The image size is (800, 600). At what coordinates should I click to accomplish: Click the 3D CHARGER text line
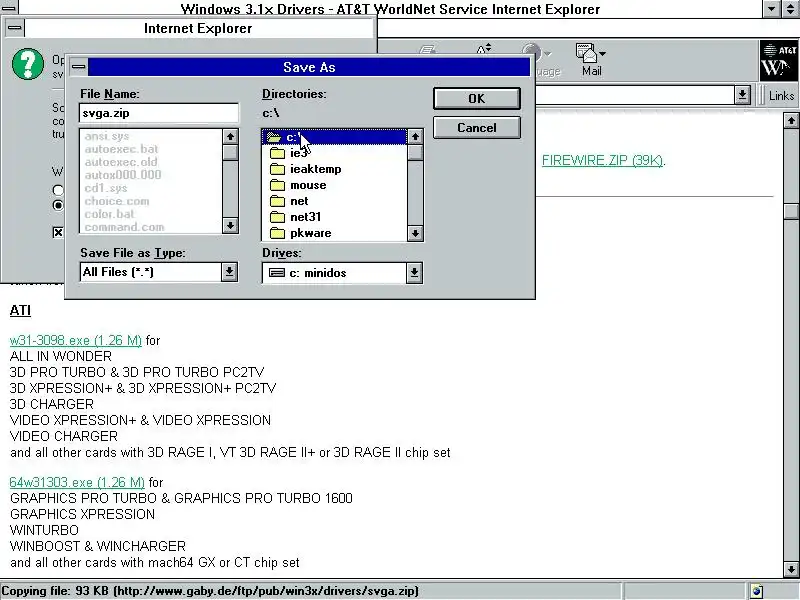point(52,404)
